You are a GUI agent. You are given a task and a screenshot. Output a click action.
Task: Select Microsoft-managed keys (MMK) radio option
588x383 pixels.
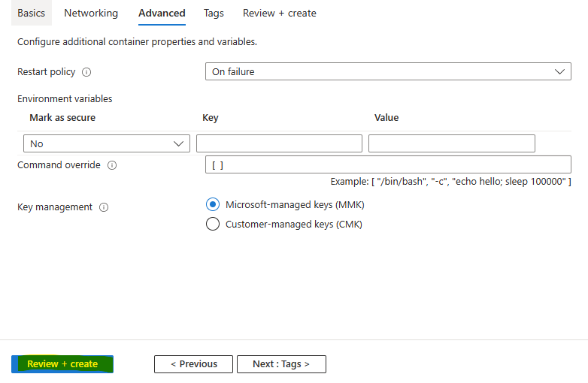[213, 204]
